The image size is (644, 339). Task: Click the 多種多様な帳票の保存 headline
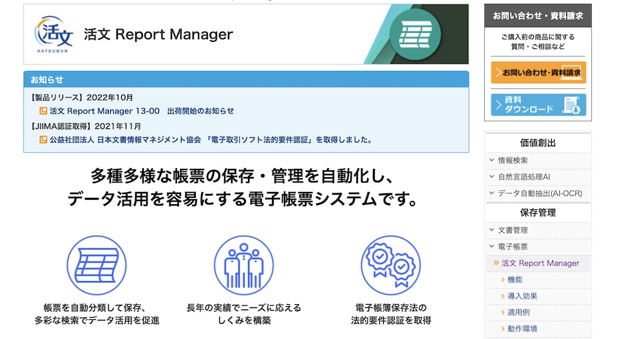point(243,188)
